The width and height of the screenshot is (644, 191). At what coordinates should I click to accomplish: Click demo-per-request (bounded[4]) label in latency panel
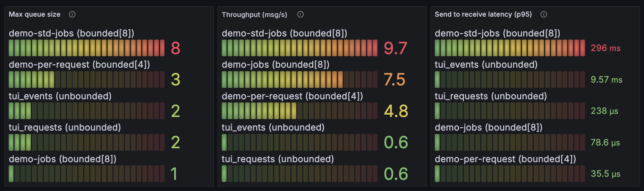point(506,159)
